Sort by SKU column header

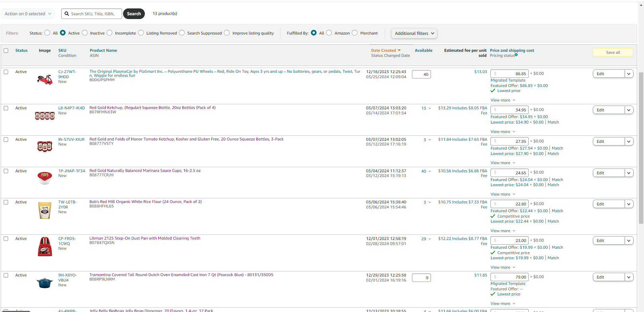coord(62,50)
